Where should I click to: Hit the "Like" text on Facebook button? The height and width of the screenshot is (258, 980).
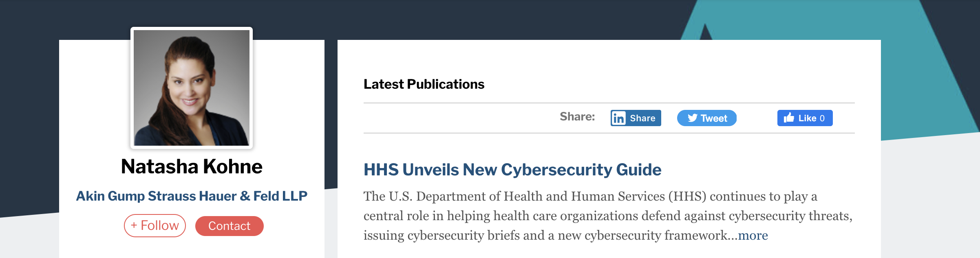807,118
